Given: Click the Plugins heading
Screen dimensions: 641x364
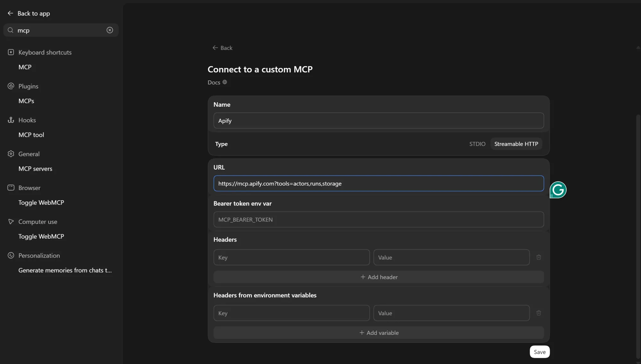Looking at the screenshot, I should tap(28, 86).
